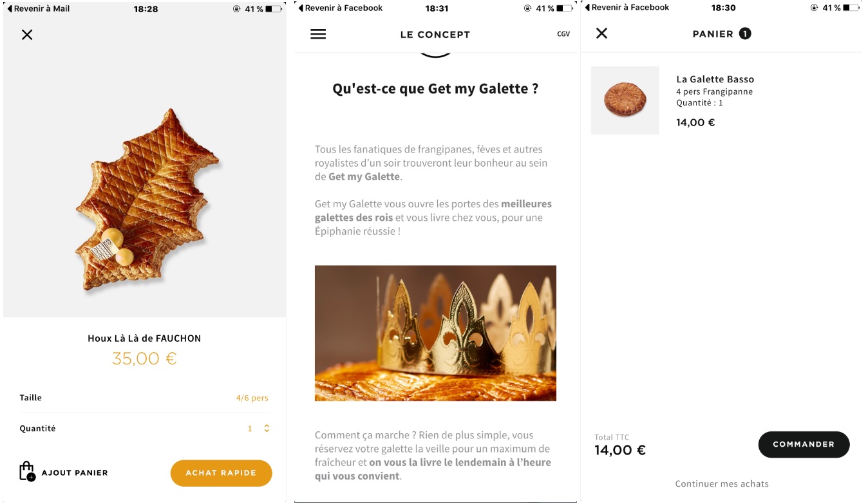Select the quantity value 1

click(x=250, y=429)
